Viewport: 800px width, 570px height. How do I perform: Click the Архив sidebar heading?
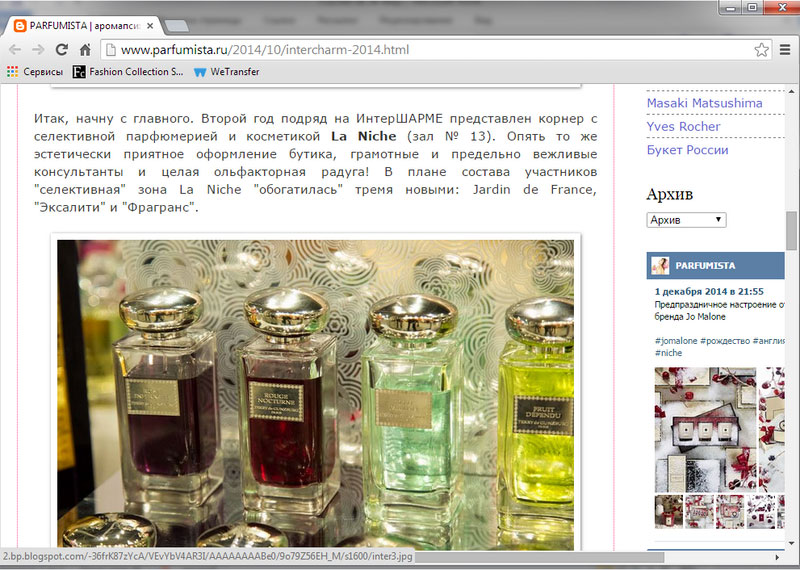669,194
